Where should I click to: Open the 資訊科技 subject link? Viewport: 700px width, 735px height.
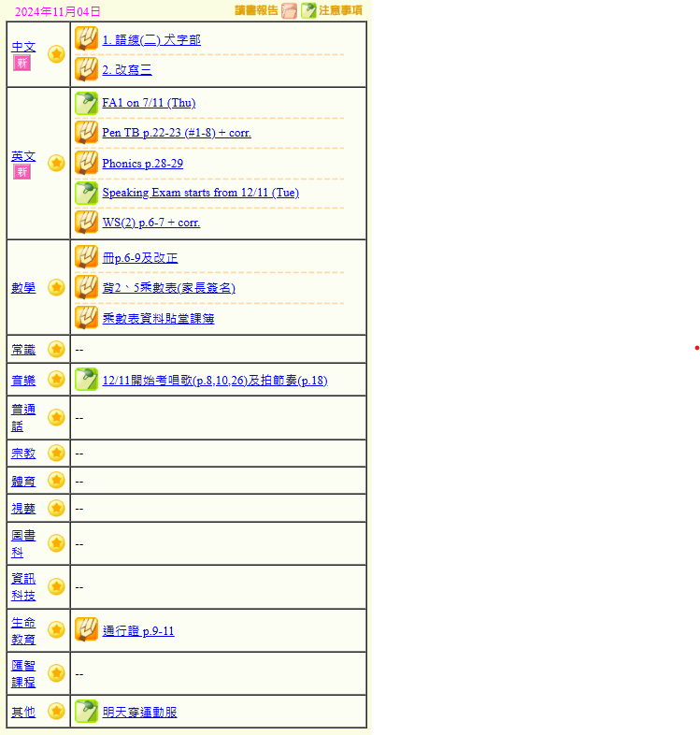tap(23, 587)
